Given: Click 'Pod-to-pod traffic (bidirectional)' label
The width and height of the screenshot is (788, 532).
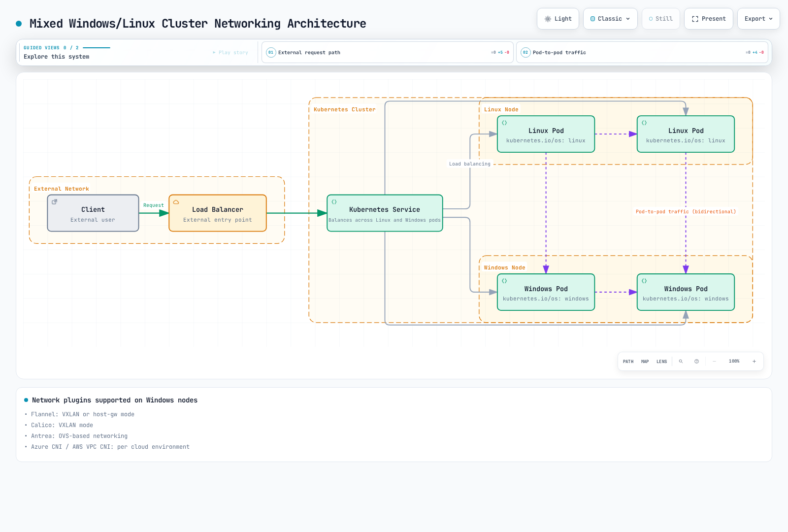Looking at the screenshot, I should point(686,212).
